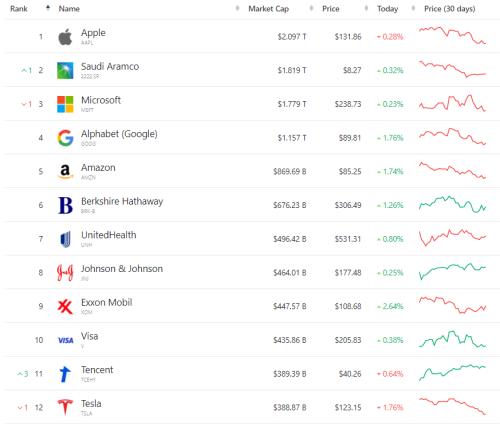Viewport: 500px width, 424px height.
Task: Sort by Price column header
Action: pyautogui.click(x=331, y=9)
